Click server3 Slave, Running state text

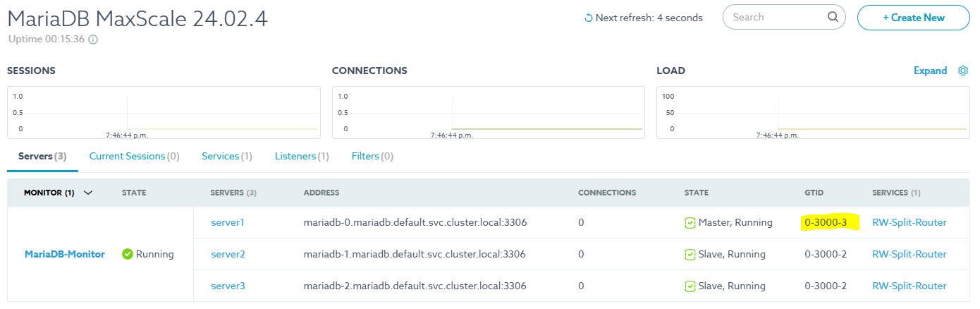(732, 286)
